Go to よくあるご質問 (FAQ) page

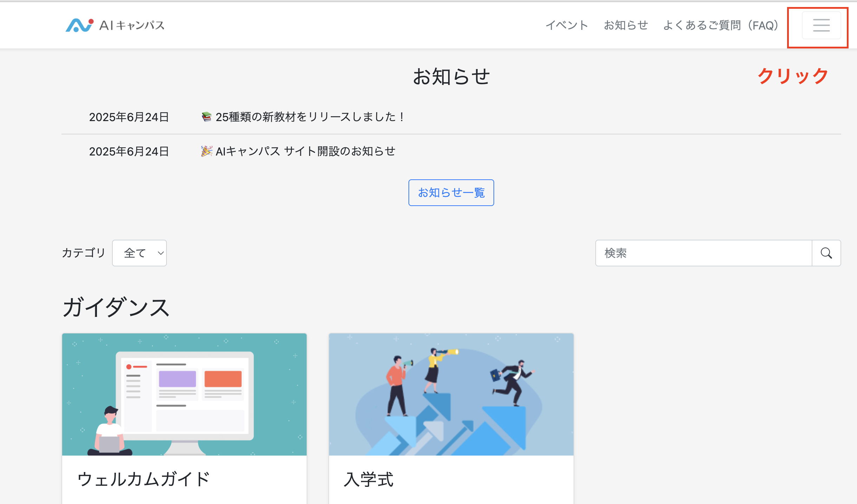pos(720,25)
